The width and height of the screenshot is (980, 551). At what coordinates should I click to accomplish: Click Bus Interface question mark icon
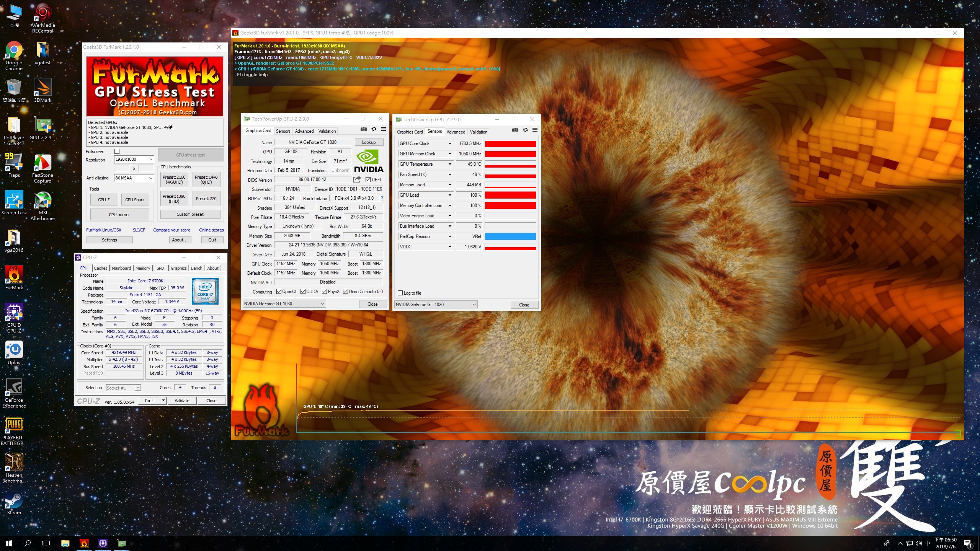[382, 198]
